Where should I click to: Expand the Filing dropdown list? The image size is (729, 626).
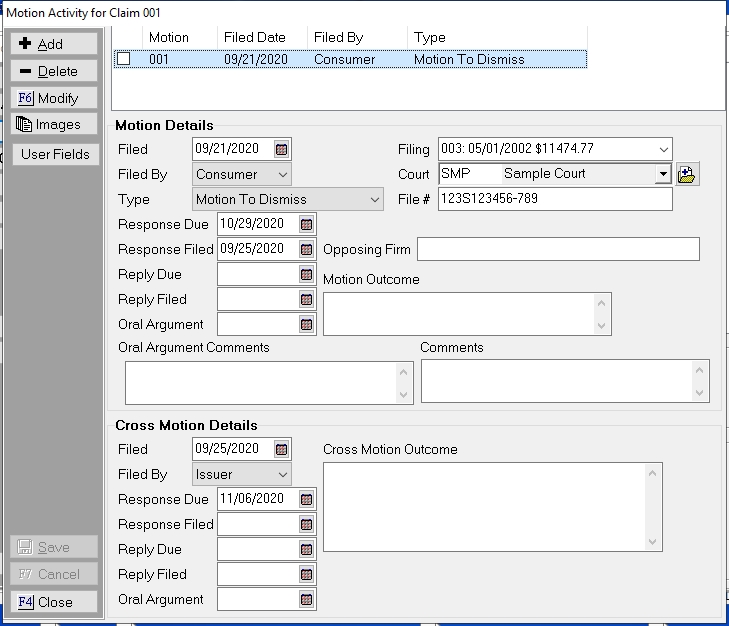[663, 149]
